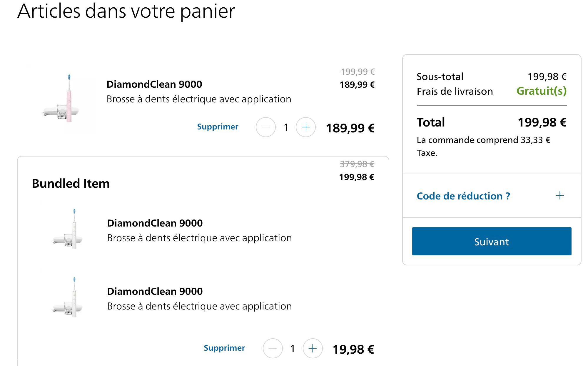Open the Code de réduction link

[x=463, y=196]
